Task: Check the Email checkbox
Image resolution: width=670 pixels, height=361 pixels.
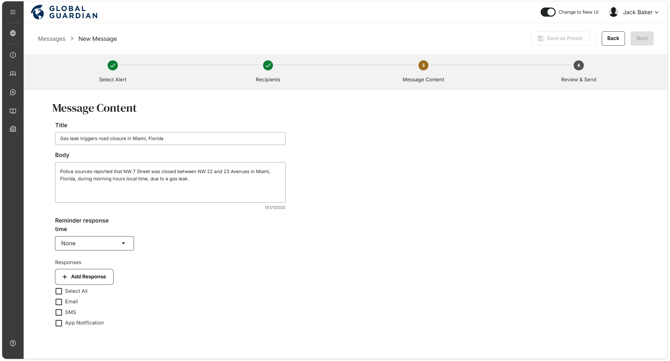Action: 59,302
